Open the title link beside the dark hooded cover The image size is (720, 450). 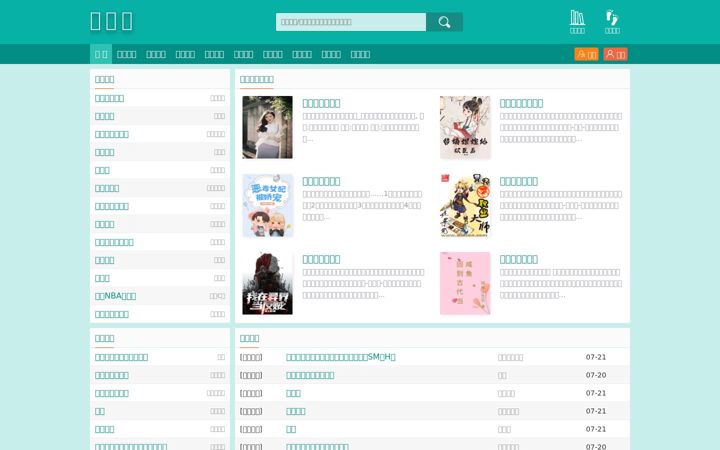pyautogui.click(x=321, y=259)
